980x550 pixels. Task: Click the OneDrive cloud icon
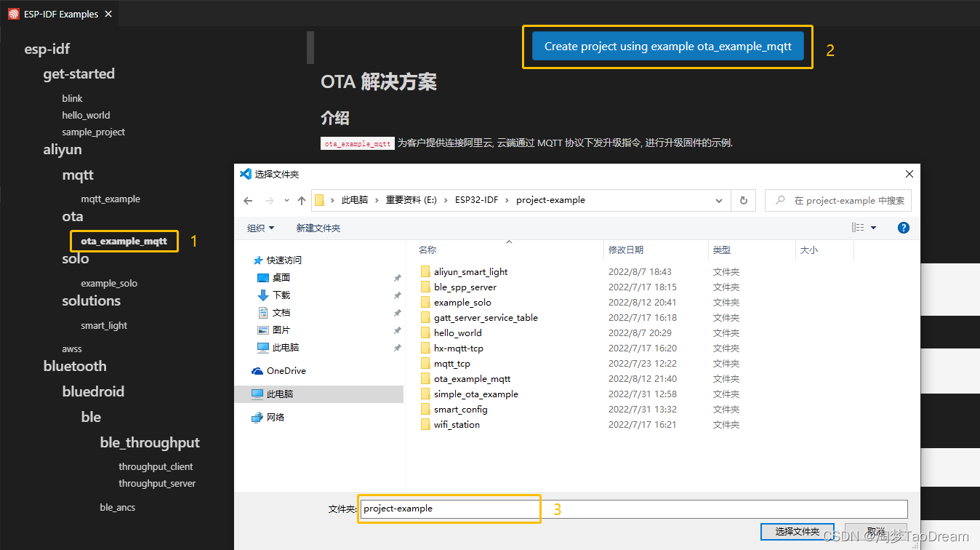pos(257,371)
